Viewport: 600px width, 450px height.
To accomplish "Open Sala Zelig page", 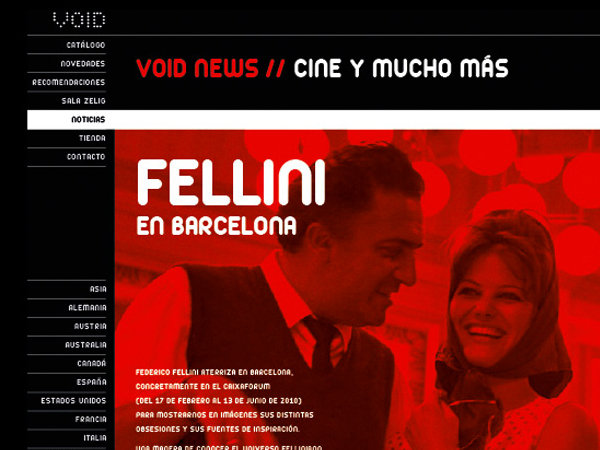I will 83,101.
